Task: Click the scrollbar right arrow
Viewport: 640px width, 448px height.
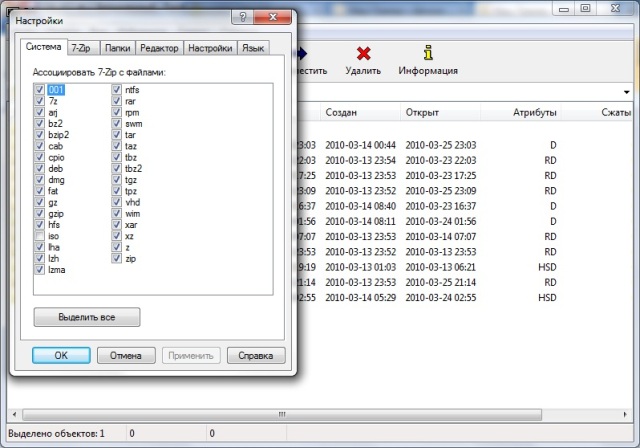Action: click(x=625, y=415)
